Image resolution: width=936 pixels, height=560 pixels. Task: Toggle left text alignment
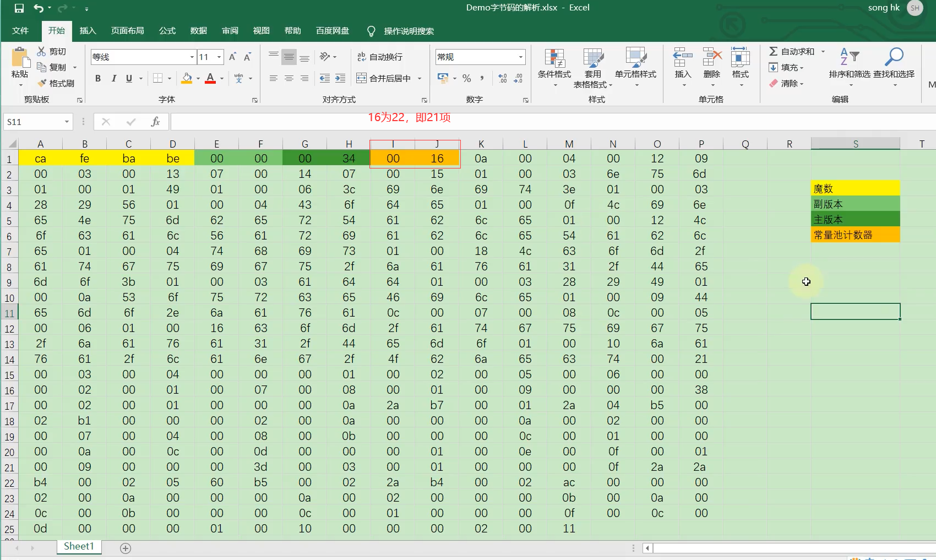(273, 78)
